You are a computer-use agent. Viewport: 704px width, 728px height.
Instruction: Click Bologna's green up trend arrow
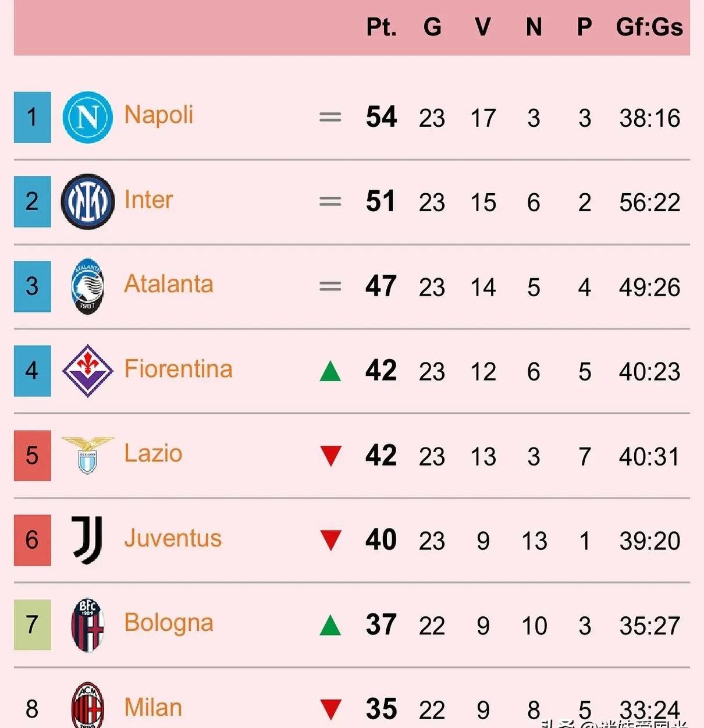[x=330, y=625]
